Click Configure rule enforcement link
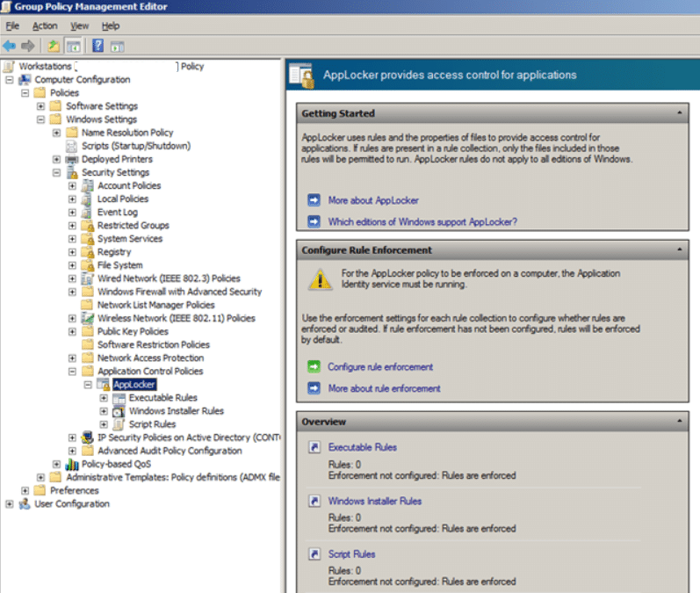The height and width of the screenshot is (593, 700). click(380, 367)
